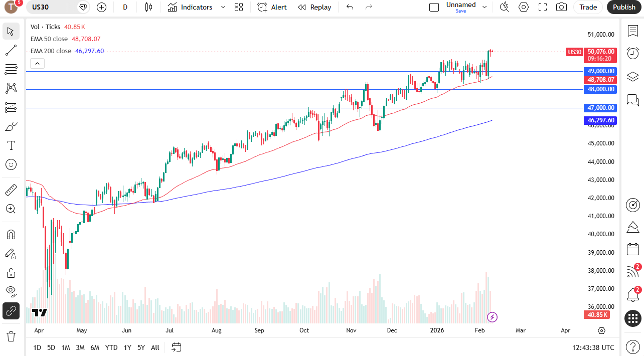The height and width of the screenshot is (356, 644).
Task: Open the alerts clock panel
Action: point(633,53)
